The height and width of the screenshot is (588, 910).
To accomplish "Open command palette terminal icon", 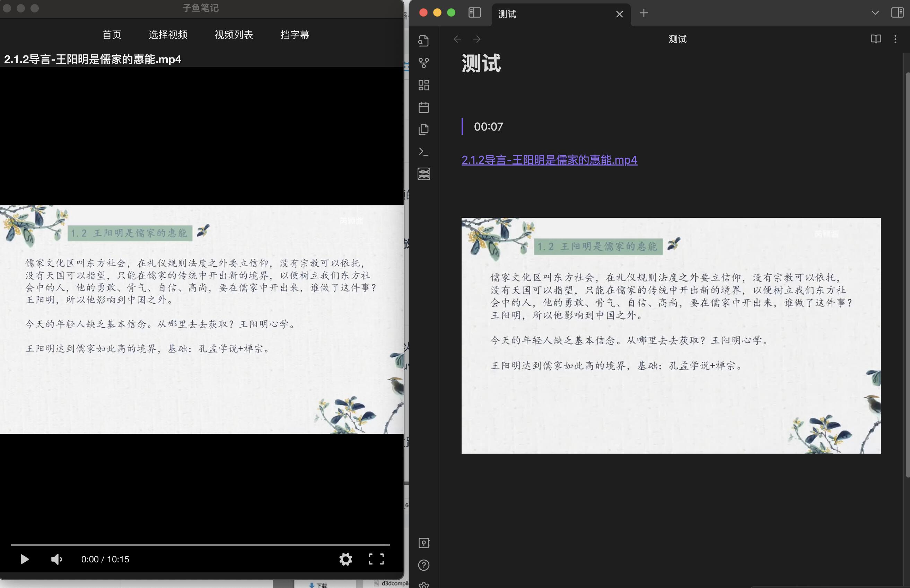I will click(x=423, y=152).
